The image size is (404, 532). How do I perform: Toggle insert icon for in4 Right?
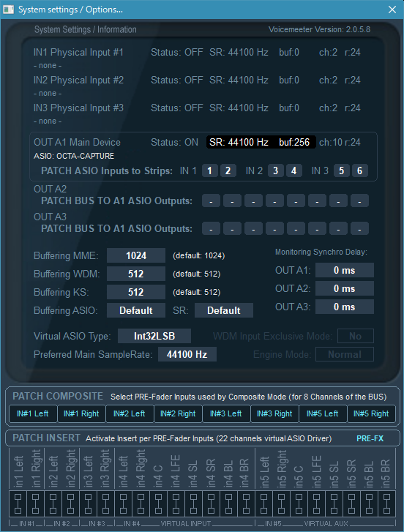tap(141, 503)
